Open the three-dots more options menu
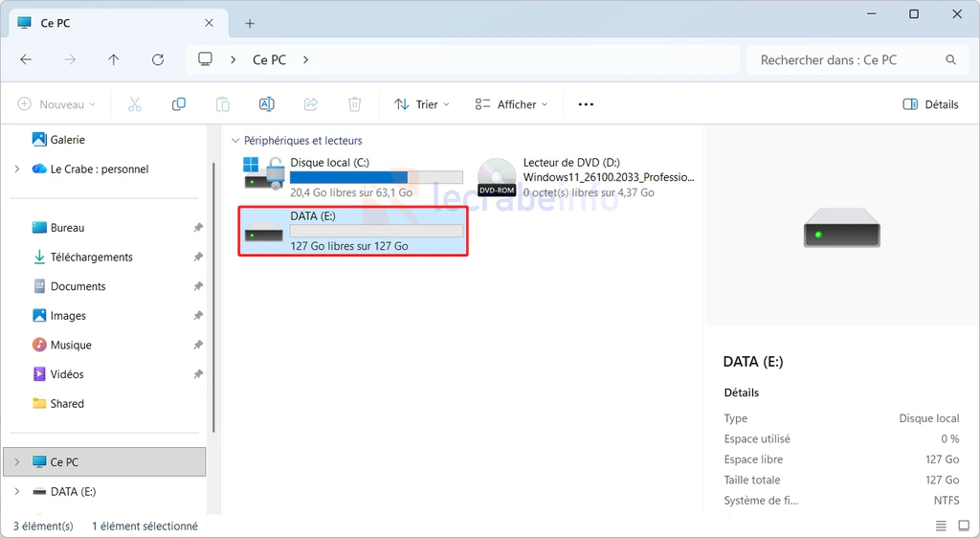 [x=586, y=104]
